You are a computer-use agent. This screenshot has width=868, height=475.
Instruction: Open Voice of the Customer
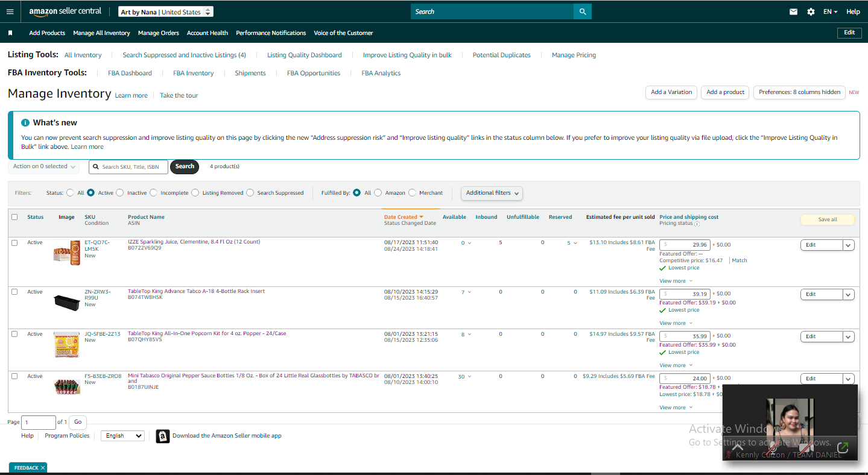pos(343,33)
